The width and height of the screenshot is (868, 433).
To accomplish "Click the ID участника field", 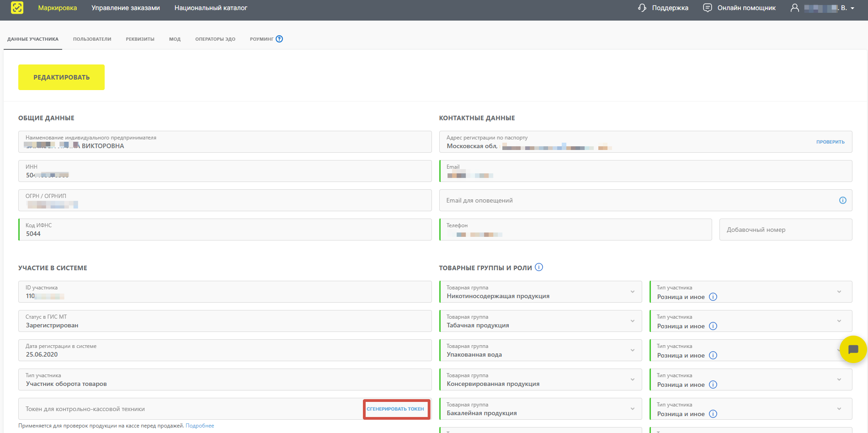I will 225,292.
